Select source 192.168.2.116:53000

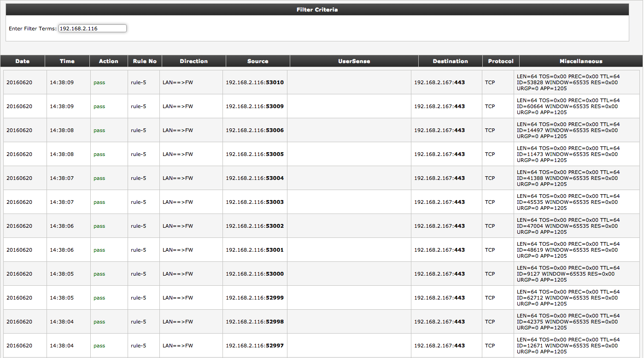coord(255,274)
